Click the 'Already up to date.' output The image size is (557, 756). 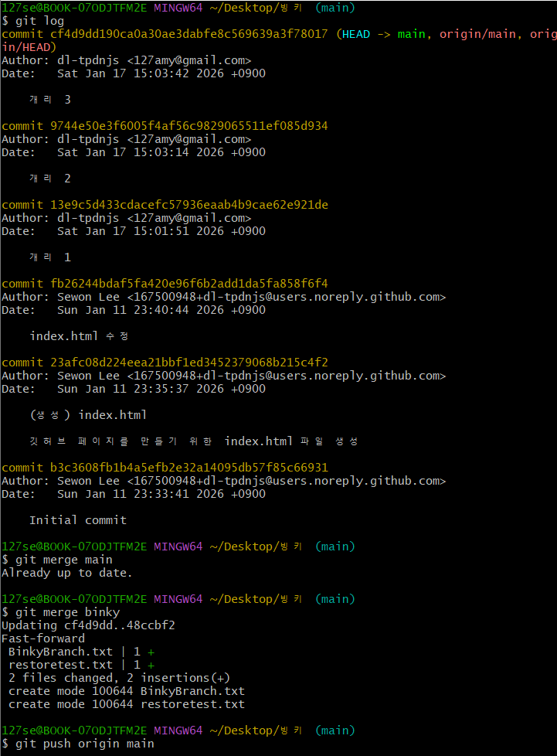(x=66, y=573)
